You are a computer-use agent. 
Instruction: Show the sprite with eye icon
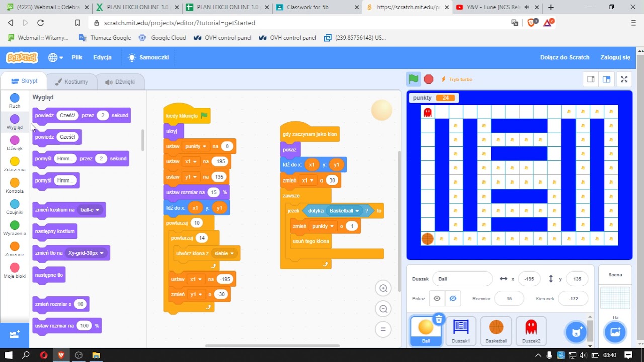[437, 298]
